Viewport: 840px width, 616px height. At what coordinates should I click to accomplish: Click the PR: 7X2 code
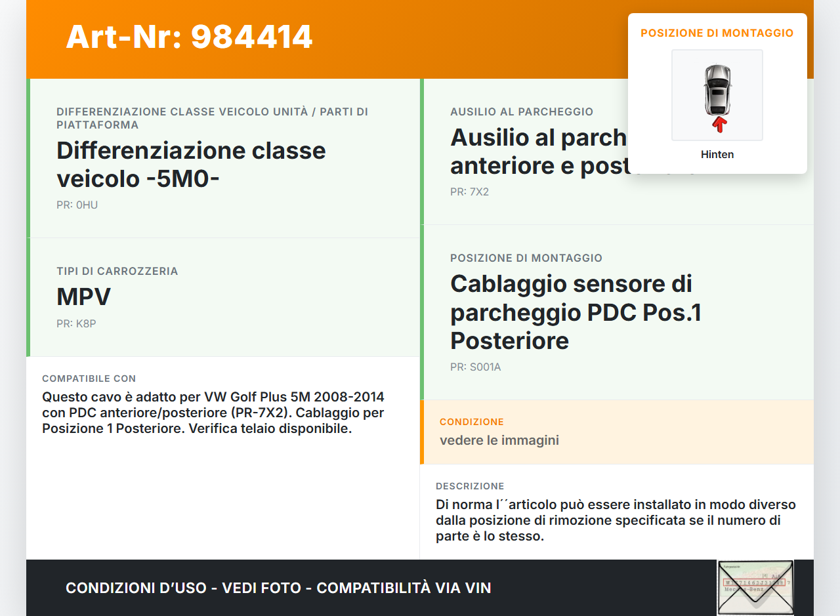pos(469,192)
